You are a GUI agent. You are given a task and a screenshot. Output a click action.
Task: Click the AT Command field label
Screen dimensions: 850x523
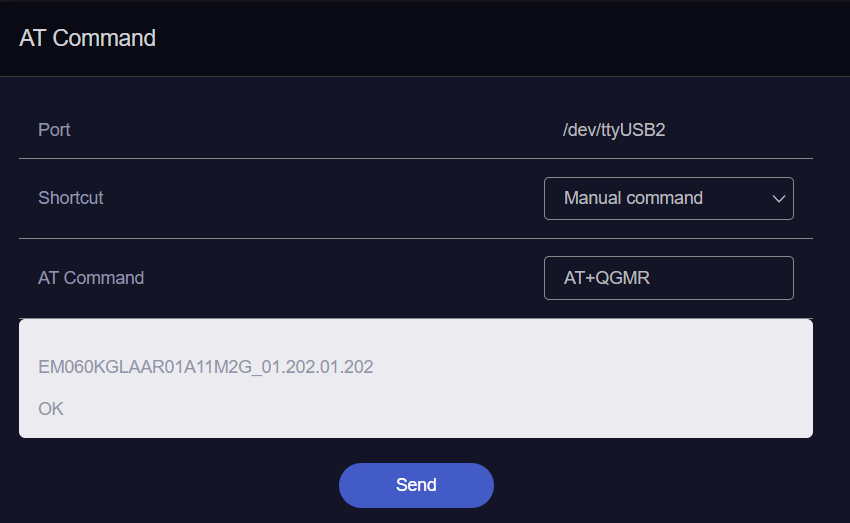[x=91, y=278]
